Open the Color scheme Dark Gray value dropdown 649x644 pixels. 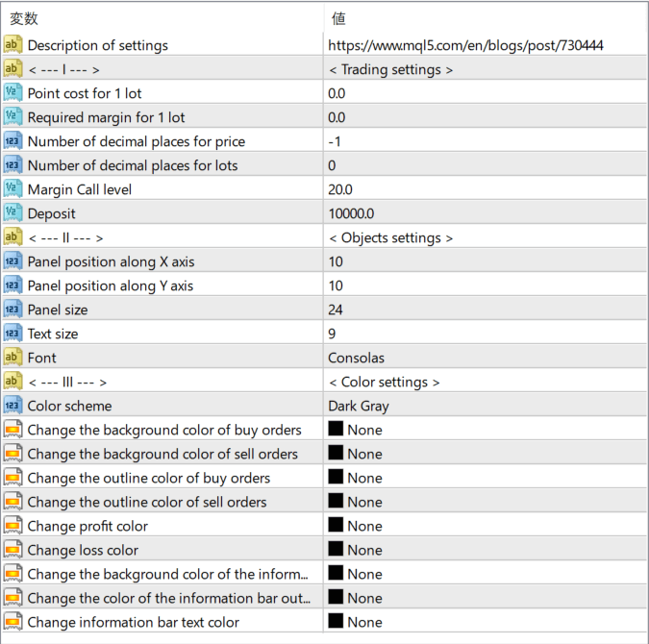coord(481,406)
